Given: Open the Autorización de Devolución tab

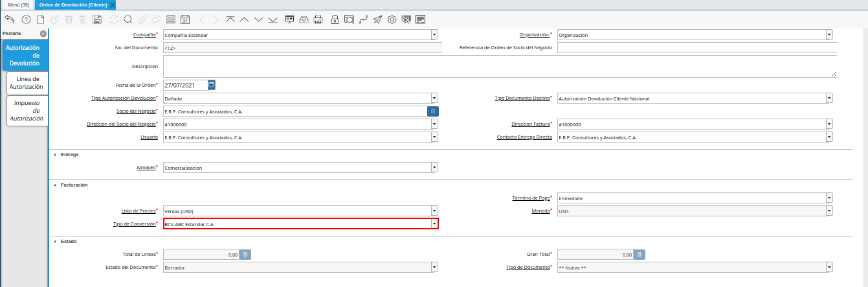Looking at the screenshot, I should (25, 56).
